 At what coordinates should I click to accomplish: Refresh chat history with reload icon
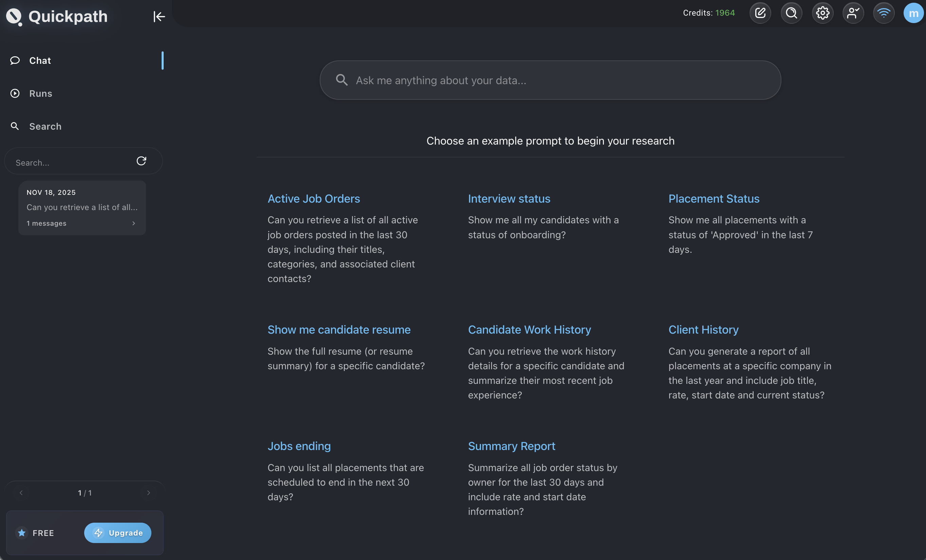[x=141, y=161]
